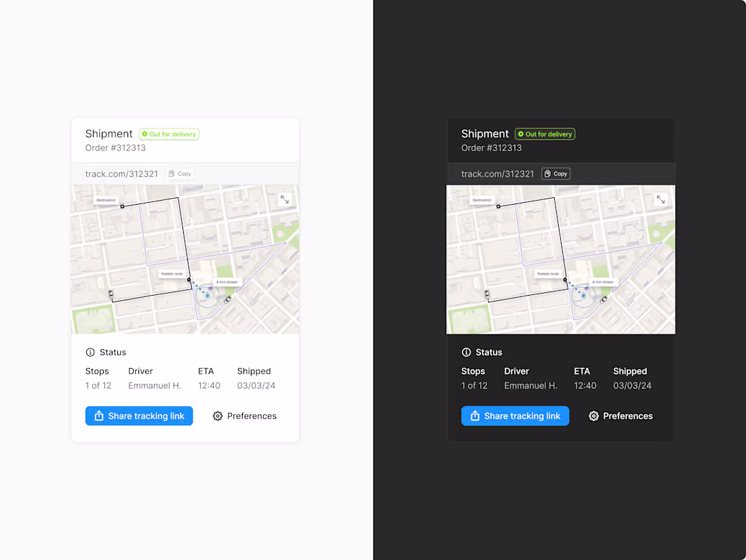This screenshot has width=746, height=560.
Task: Click the driver location marker on the map
Action: tap(208, 296)
